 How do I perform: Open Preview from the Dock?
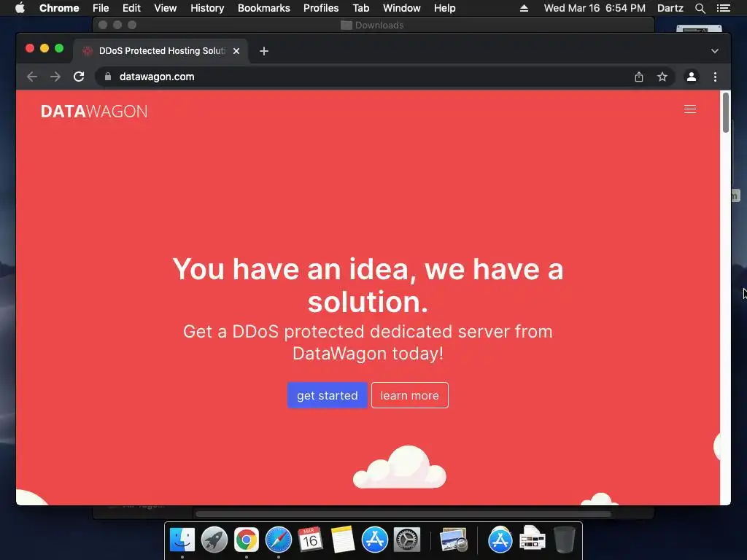click(x=453, y=540)
